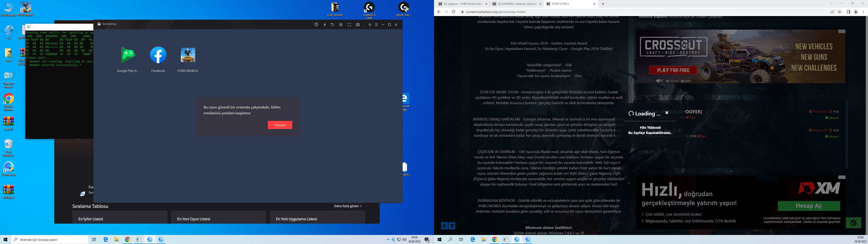Switch to Çalışıyor - PUBG Mobile tab
The image size is (868, 244).
click(x=463, y=4)
